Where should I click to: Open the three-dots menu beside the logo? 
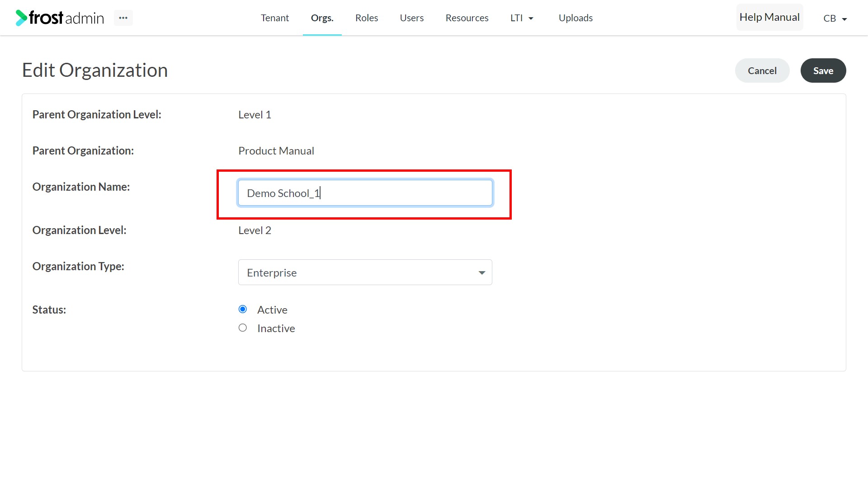pyautogui.click(x=123, y=18)
